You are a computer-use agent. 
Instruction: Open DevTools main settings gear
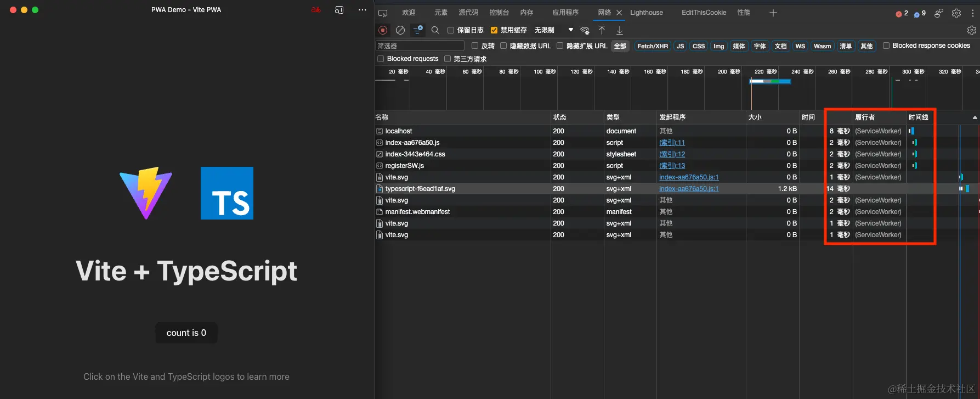956,13
